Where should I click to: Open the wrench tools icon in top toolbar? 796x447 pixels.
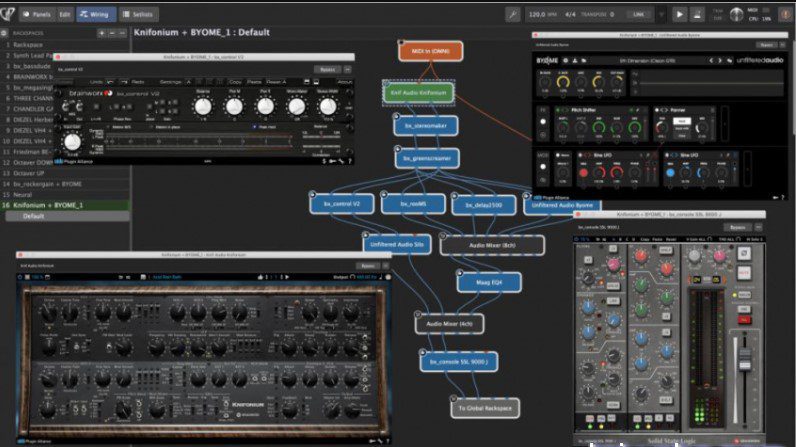coord(512,15)
